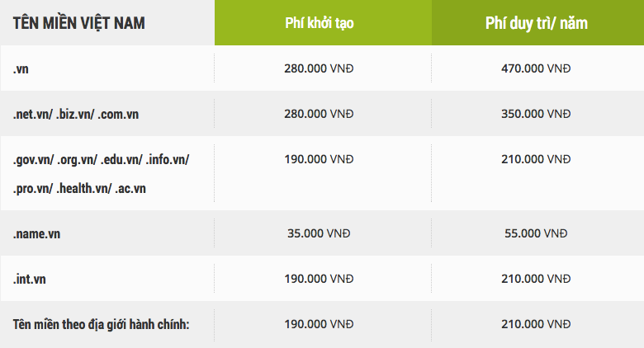The height and width of the screenshot is (348, 644).
Task: Click the 470.000 VNĐ maintenance fee
Action: click(x=536, y=68)
